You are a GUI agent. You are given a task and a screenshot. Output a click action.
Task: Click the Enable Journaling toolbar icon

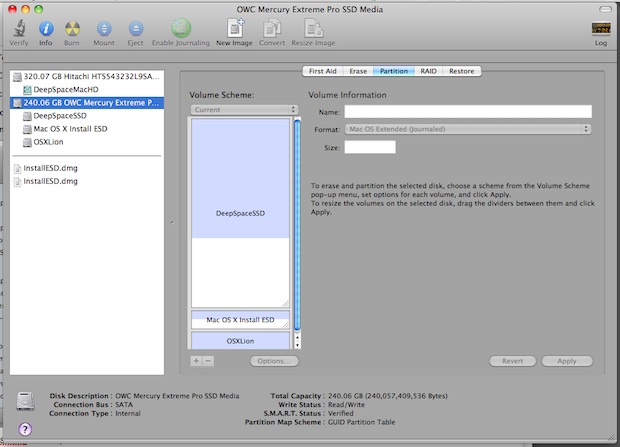pos(181,28)
